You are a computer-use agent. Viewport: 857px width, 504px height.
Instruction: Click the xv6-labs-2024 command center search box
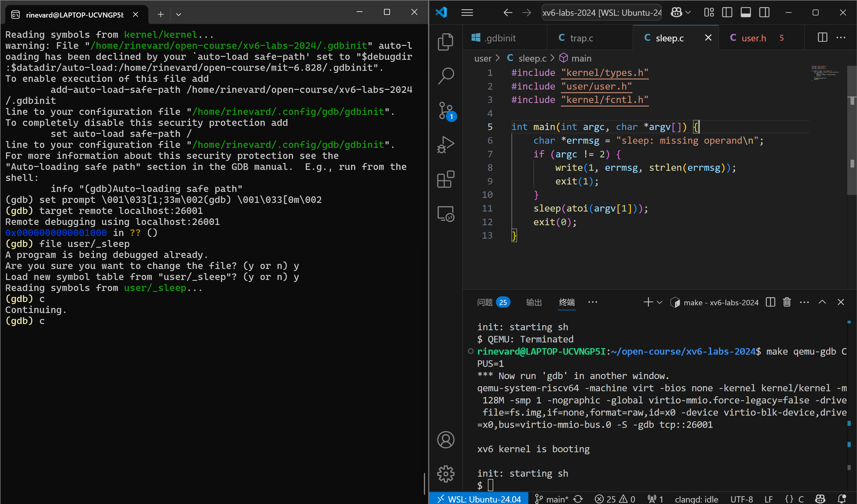point(601,12)
